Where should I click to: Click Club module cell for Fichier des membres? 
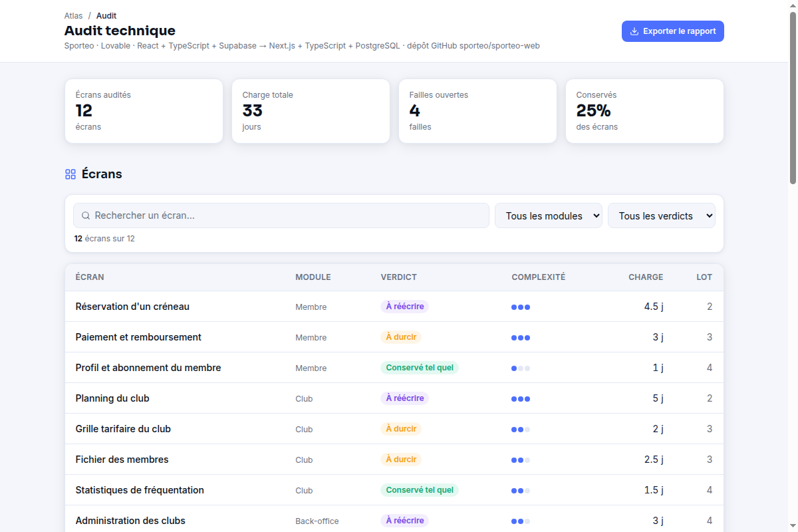304,460
